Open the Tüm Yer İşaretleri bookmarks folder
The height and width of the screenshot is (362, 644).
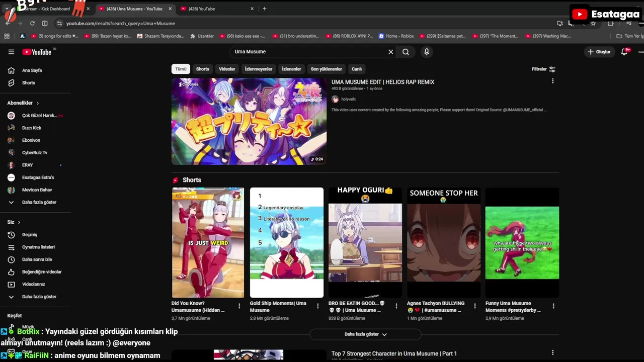(630, 36)
